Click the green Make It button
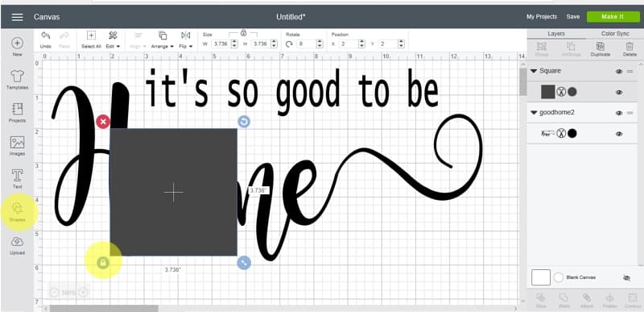 pyautogui.click(x=613, y=17)
